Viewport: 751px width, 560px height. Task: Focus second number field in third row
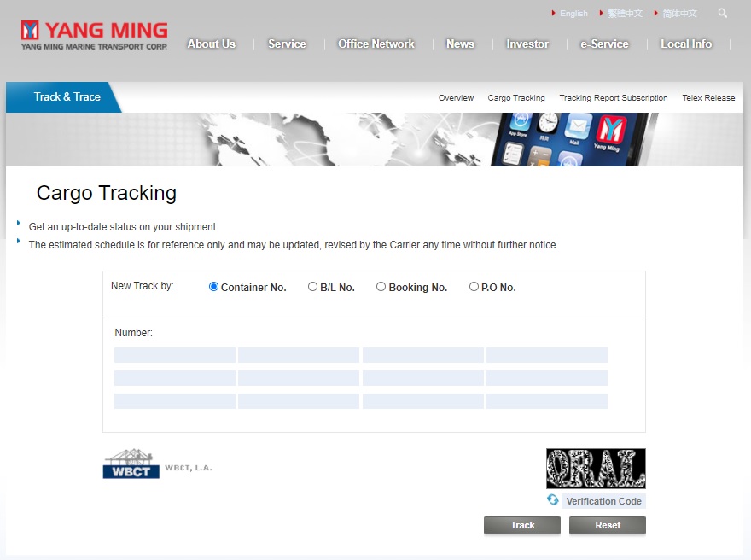pyautogui.click(x=299, y=401)
